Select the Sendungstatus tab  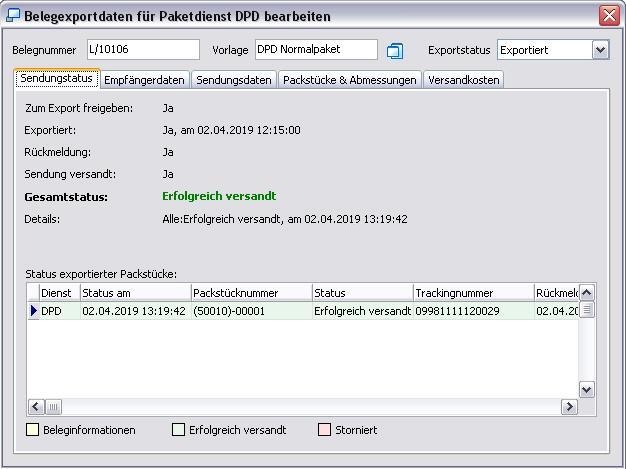tap(56, 78)
